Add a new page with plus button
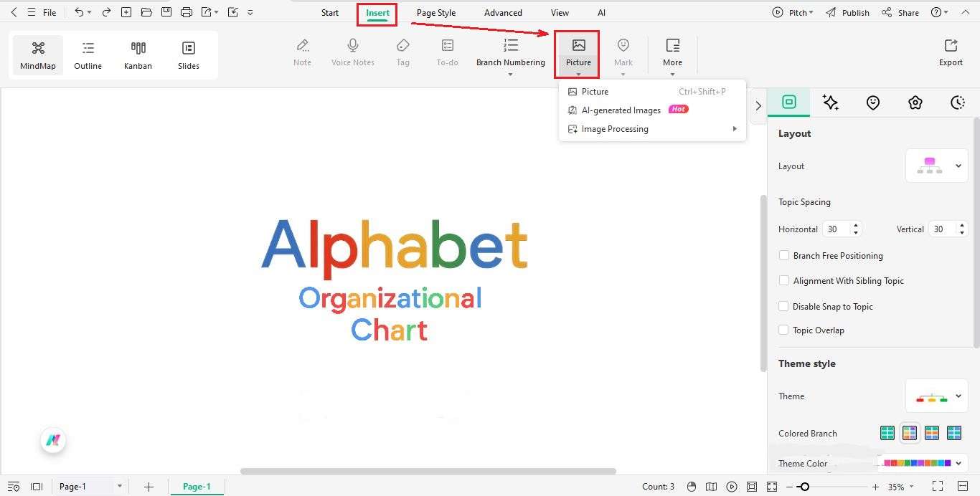Screen dimensions: 980x496 pyautogui.click(x=149, y=487)
